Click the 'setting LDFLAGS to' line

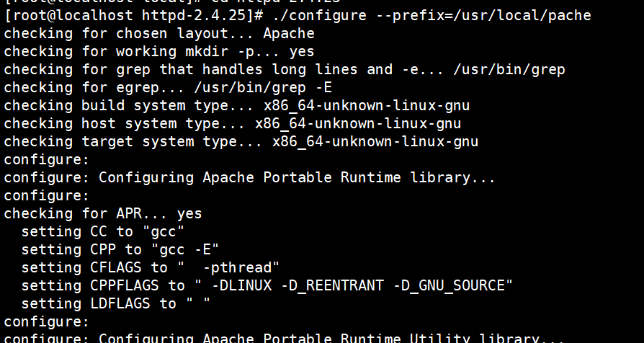116,304
